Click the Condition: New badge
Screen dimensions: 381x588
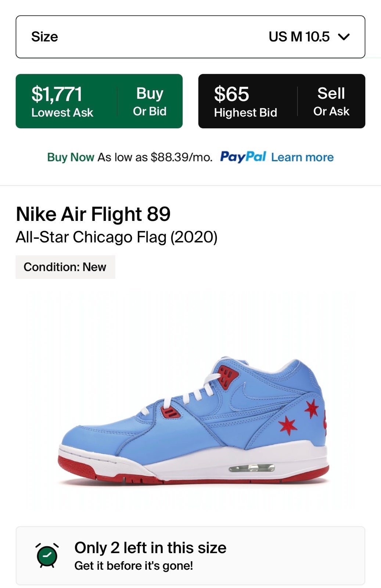pos(65,267)
